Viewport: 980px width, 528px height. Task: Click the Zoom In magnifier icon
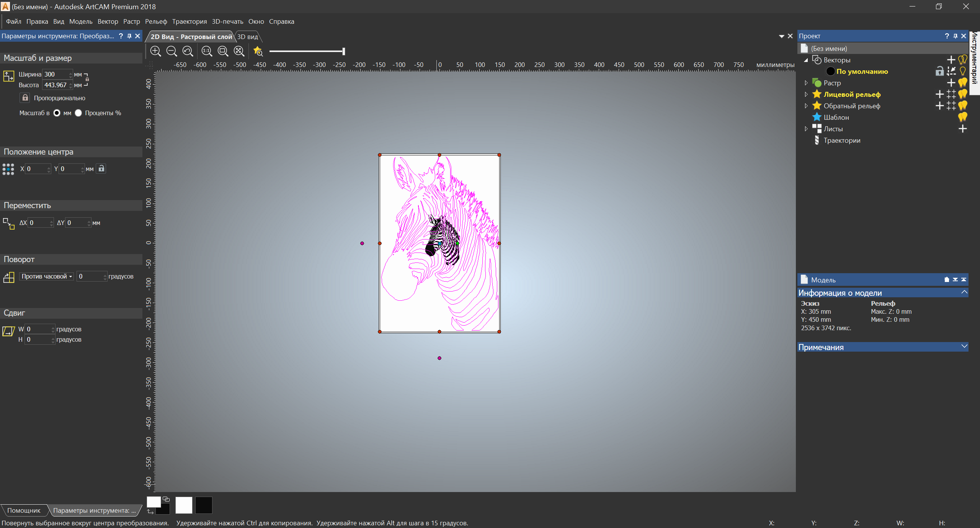pyautogui.click(x=155, y=51)
